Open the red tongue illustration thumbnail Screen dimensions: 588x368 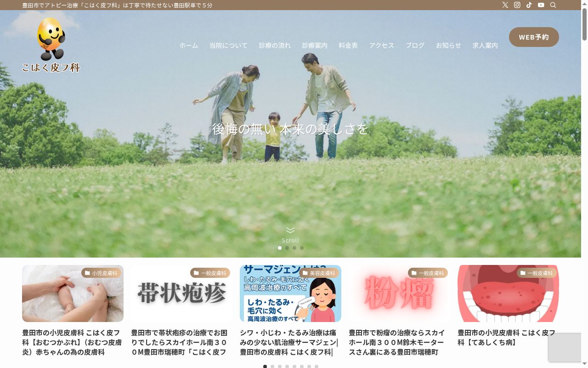(508, 293)
